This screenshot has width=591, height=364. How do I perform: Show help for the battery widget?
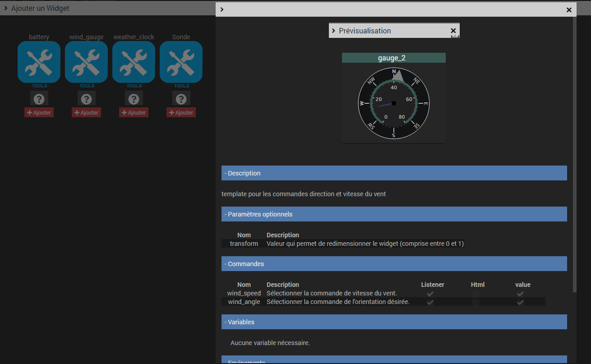coord(39,99)
